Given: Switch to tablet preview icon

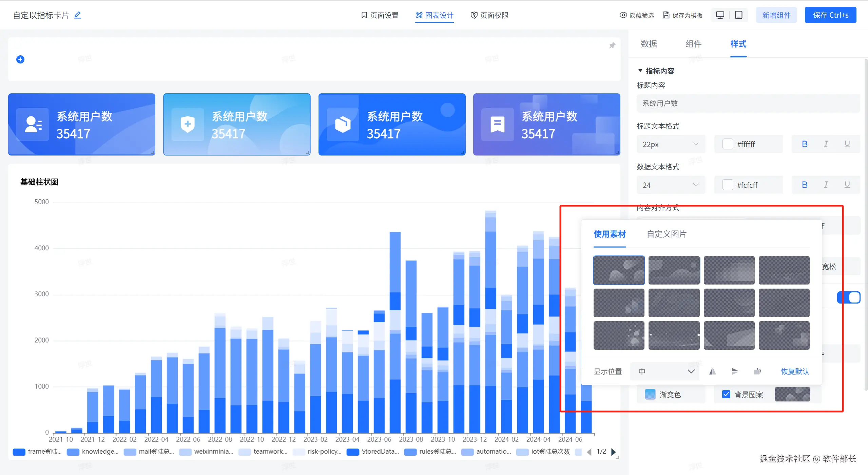Looking at the screenshot, I should coord(739,15).
